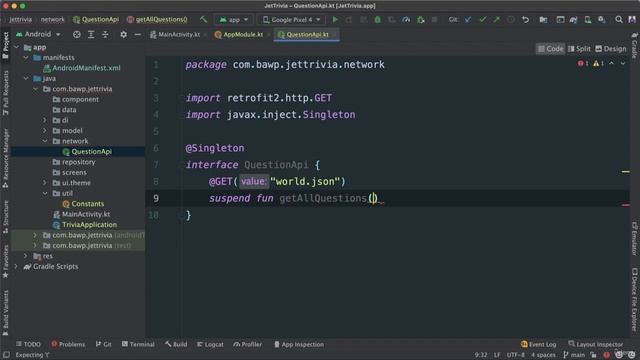Expand the model package
640x360 pixels.
click(45, 131)
